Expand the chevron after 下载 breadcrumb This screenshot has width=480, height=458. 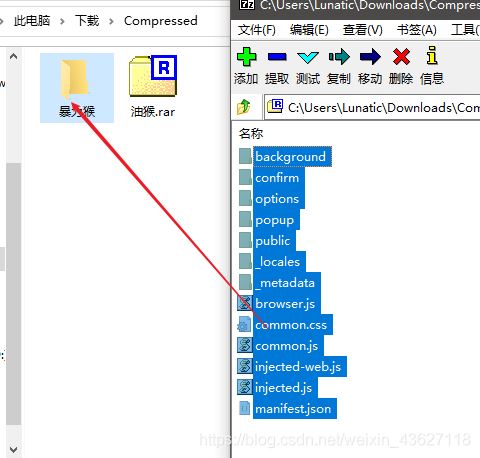click(111, 21)
